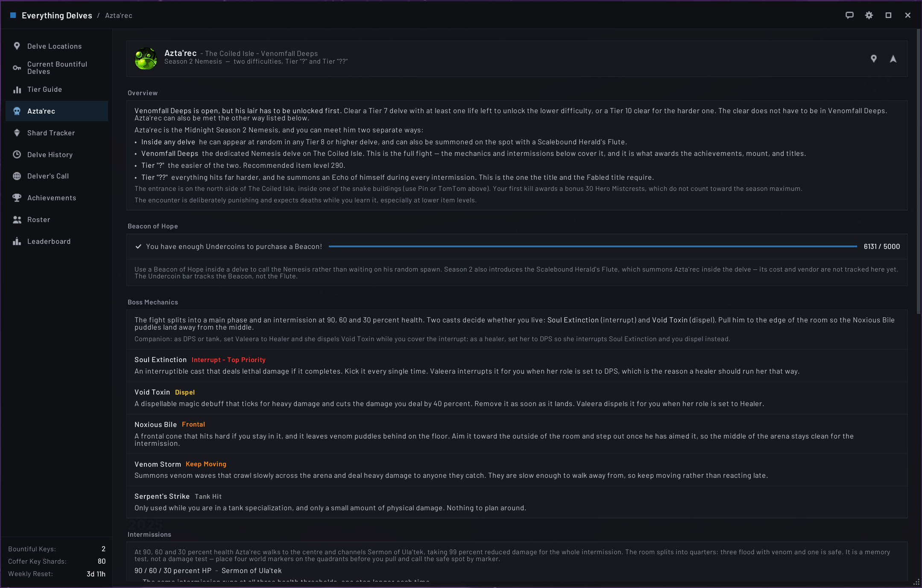Click the blue Everything Delves logo square
922x588 pixels.
(13, 15)
